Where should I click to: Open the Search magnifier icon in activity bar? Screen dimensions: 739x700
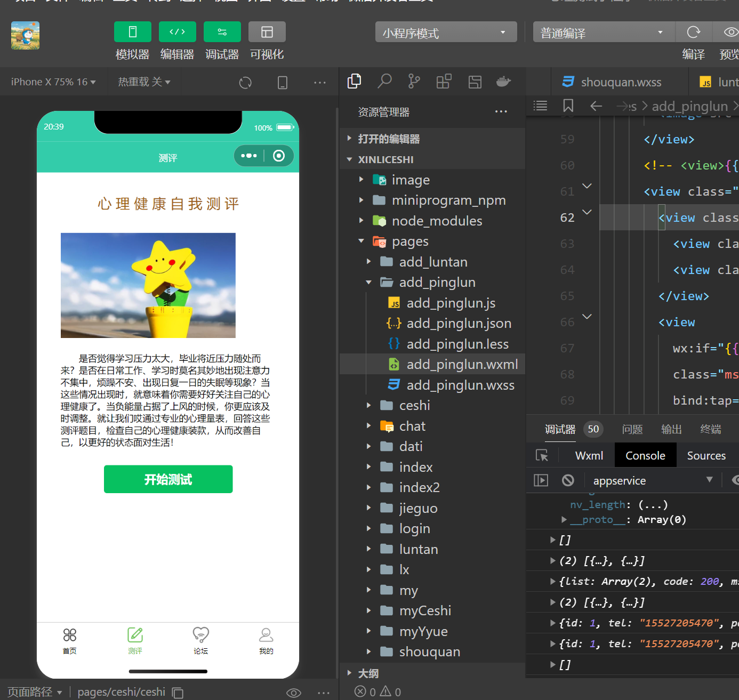coord(384,81)
